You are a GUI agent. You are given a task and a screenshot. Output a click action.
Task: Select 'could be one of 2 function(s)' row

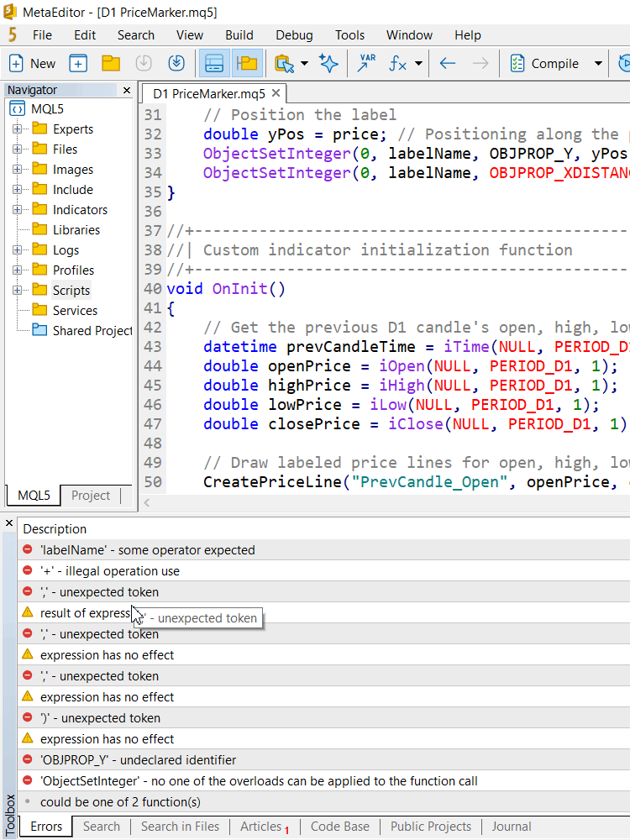(323, 802)
